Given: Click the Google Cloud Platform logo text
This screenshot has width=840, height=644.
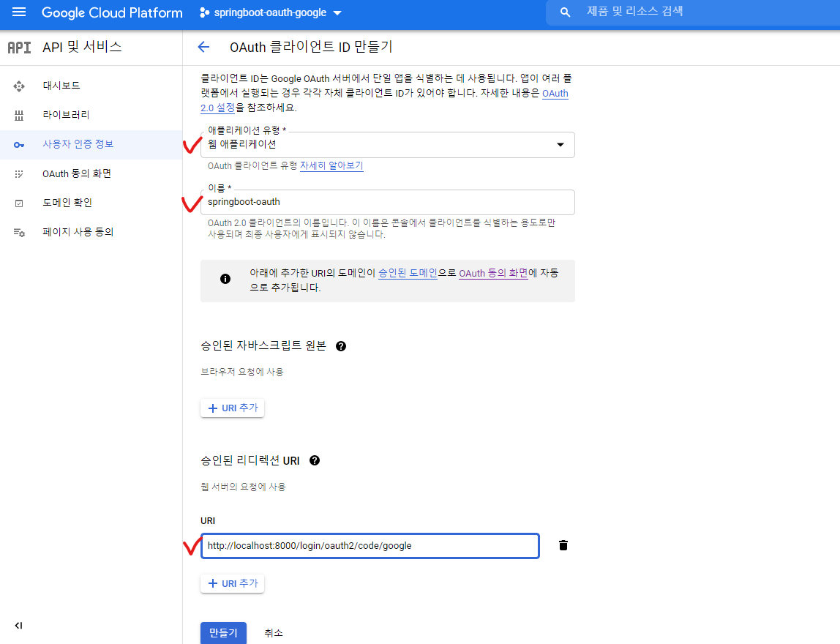Looking at the screenshot, I should [112, 13].
